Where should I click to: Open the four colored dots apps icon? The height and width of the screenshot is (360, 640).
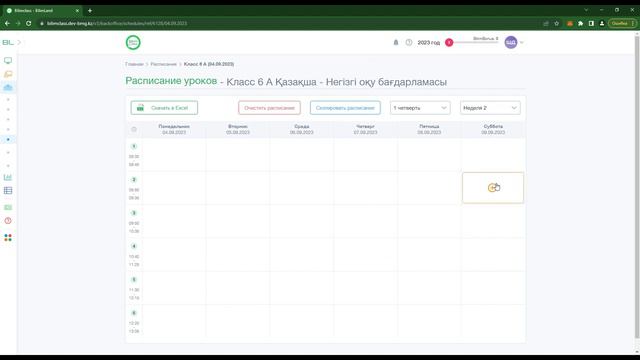coord(8,238)
